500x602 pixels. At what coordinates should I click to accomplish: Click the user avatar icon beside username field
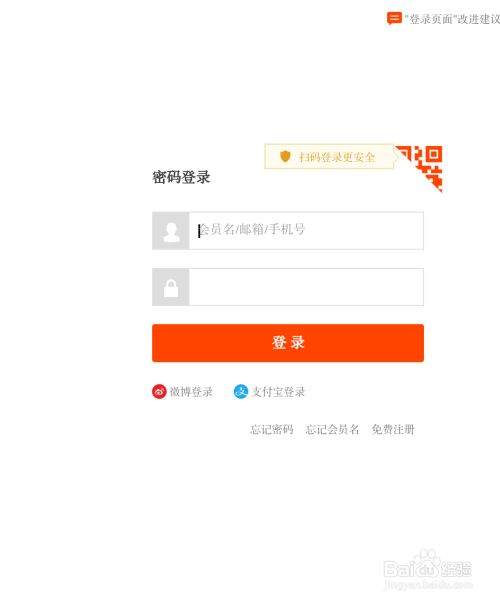coord(171,231)
